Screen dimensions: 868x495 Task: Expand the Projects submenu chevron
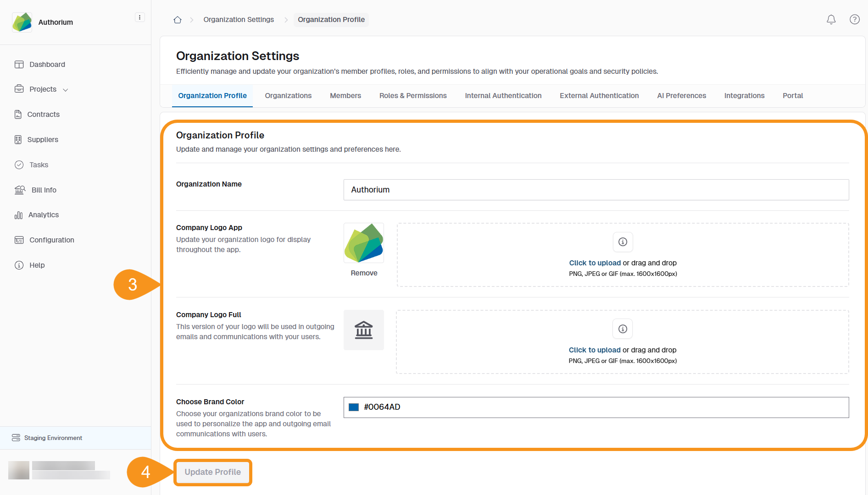click(x=66, y=90)
